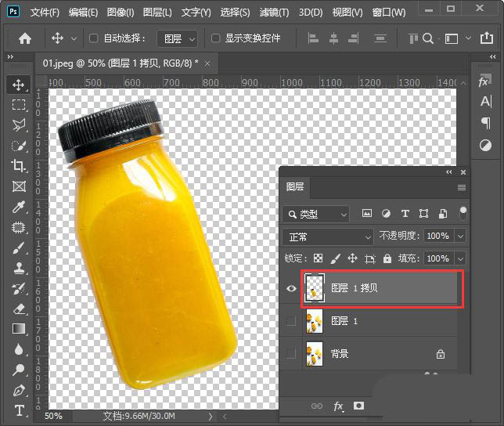The width and height of the screenshot is (504, 426).
Task: Open the Adjustments panel icon
Action: 485,146
